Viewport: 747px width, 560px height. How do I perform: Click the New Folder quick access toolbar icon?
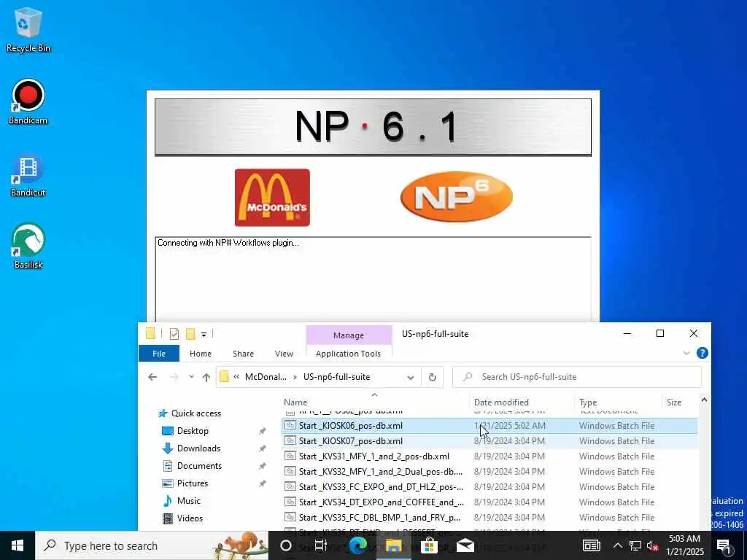click(x=190, y=334)
